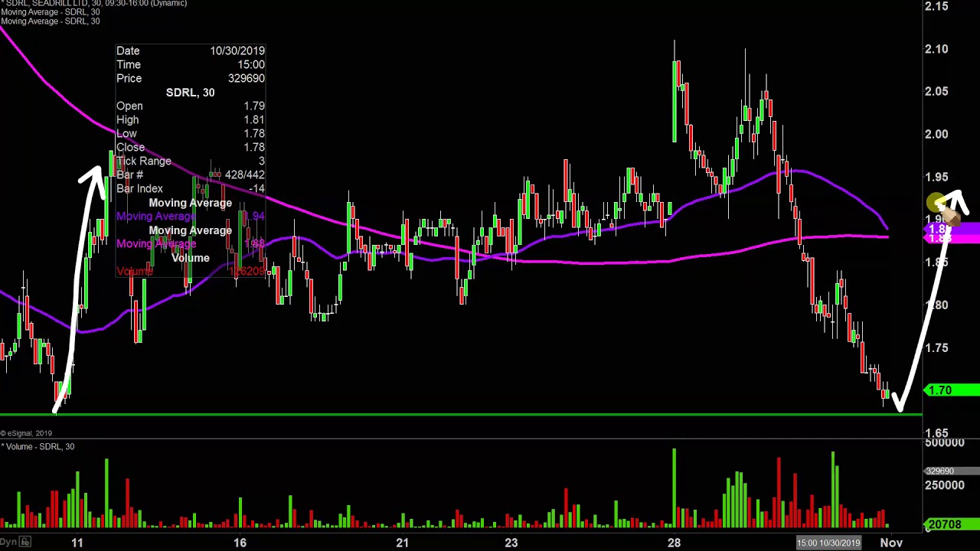Click the 16 date label on time axis
This screenshot has width=980, height=551.
(240, 543)
